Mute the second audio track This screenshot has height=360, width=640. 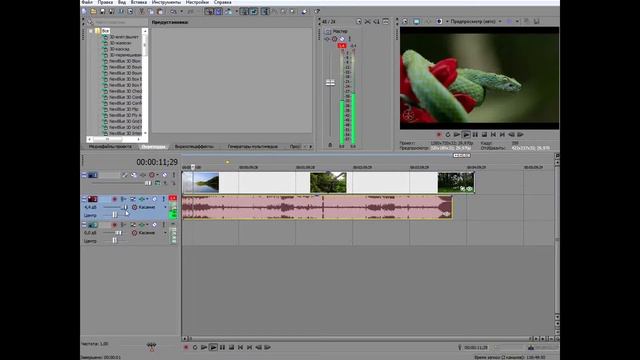(154, 224)
